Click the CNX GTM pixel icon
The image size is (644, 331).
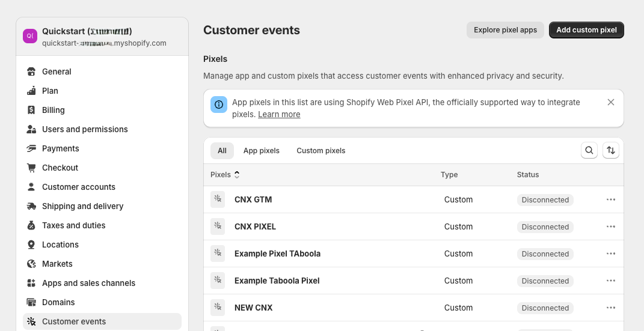pos(218,199)
